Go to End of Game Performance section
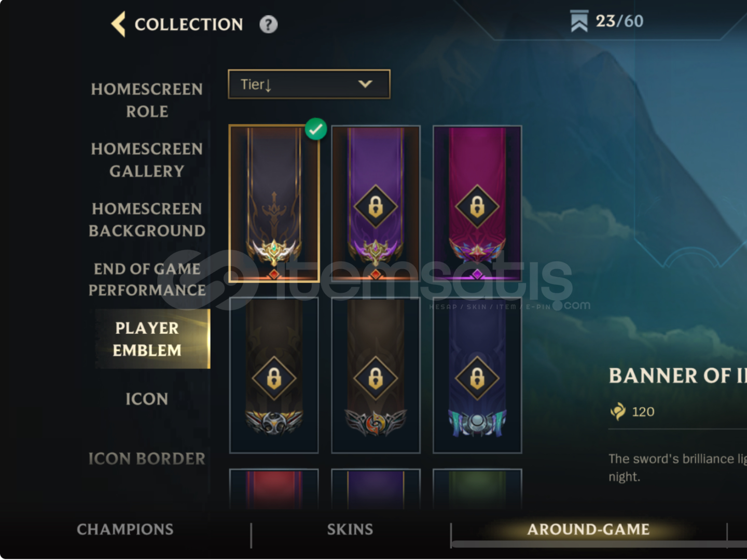 coord(147,279)
